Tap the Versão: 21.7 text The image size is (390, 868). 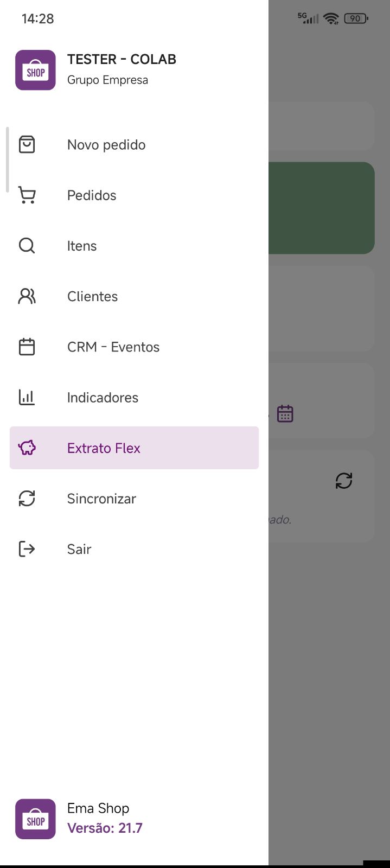click(x=105, y=828)
